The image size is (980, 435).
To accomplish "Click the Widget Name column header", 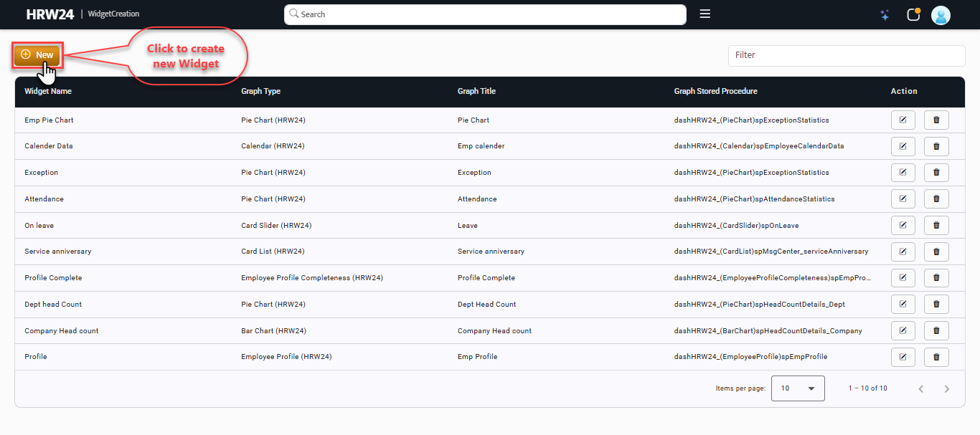I will click(x=48, y=92).
